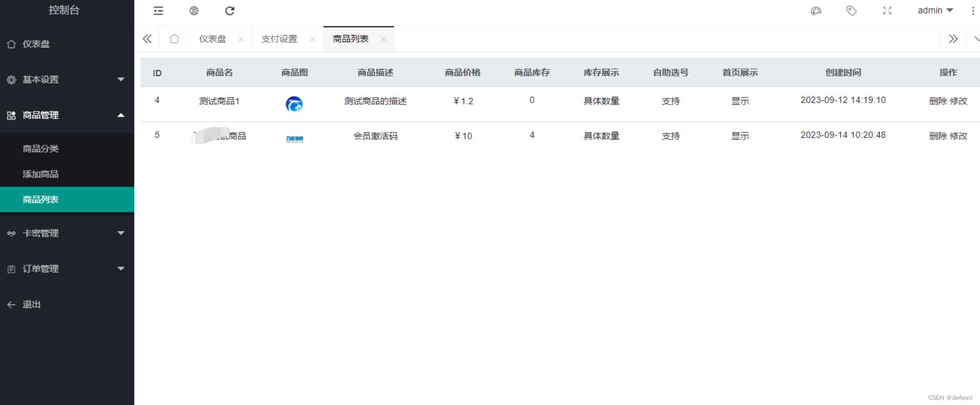
Task: Open the admin user dropdown
Action: tap(935, 11)
